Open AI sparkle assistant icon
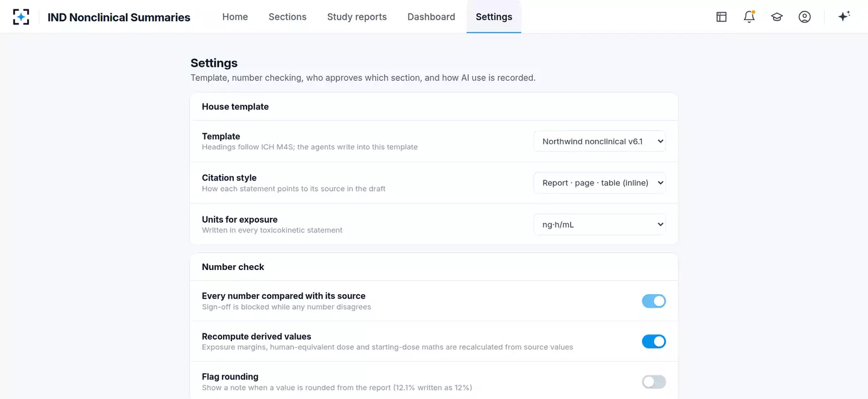Viewport: 868px width, 399px height. 844,17
